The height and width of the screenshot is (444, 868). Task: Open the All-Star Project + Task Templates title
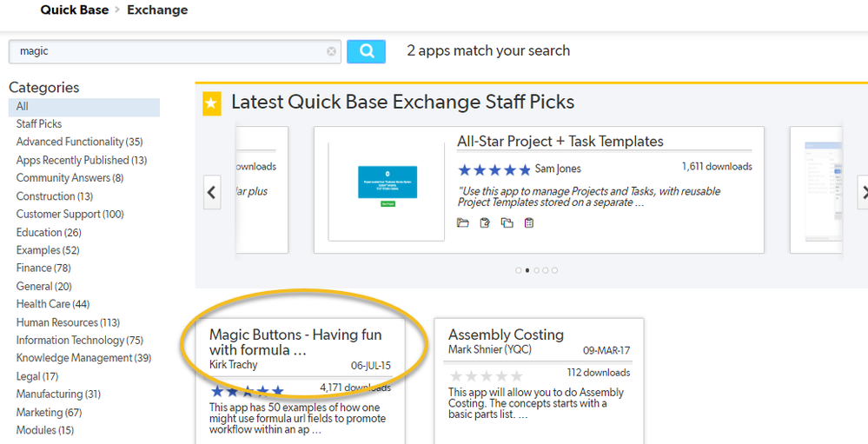click(x=560, y=142)
